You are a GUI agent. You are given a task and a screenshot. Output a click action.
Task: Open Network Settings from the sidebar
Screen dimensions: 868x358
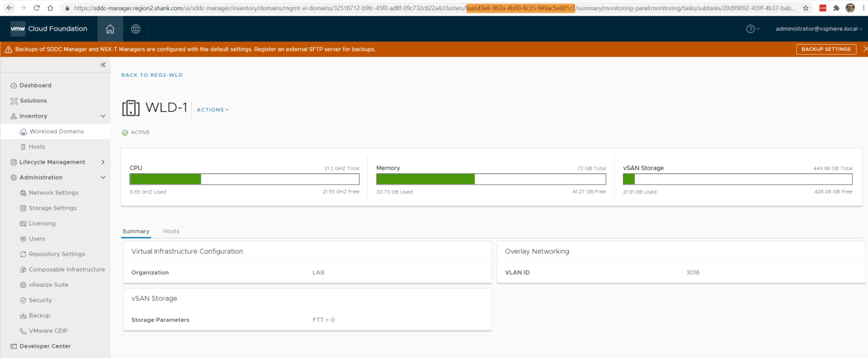(23, 193)
